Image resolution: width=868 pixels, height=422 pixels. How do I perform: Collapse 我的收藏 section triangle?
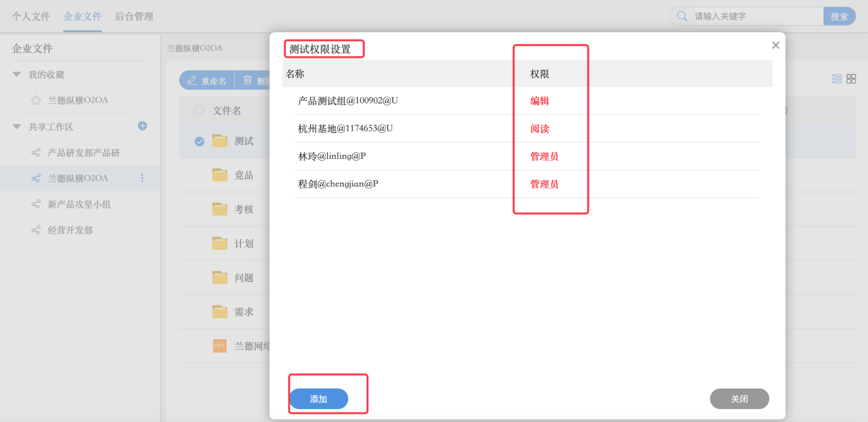(17, 74)
